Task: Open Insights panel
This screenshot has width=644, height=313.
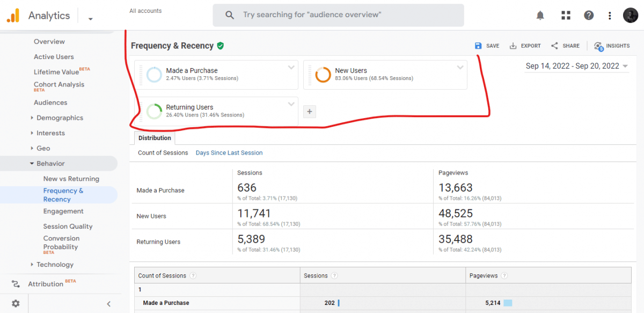Action: (x=611, y=46)
